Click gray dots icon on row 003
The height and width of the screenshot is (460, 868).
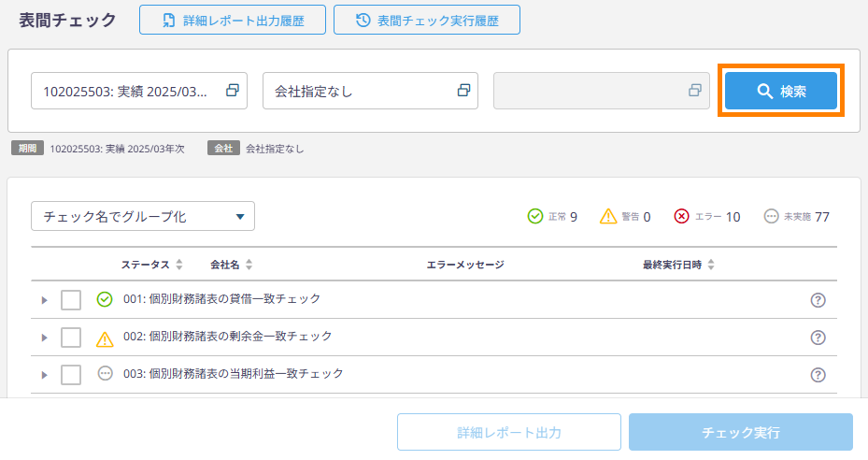pyautogui.click(x=105, y=374)
